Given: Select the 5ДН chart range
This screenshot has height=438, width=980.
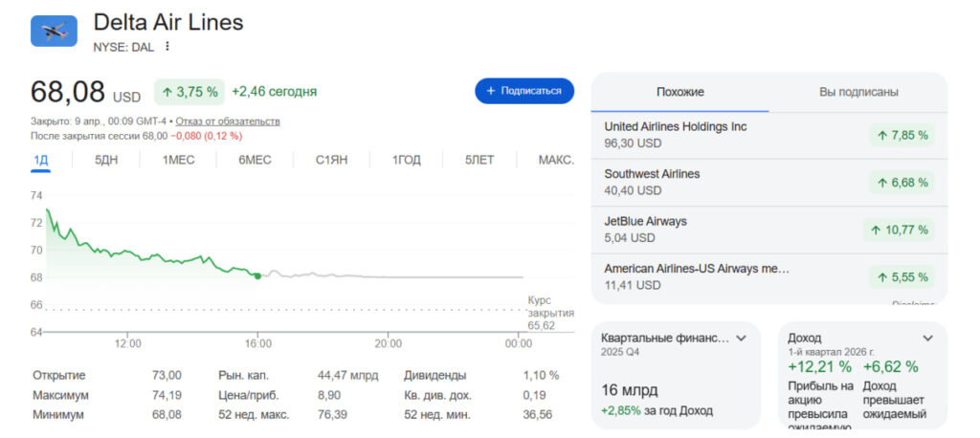Looking at the screenshot, I should point(106,160).
